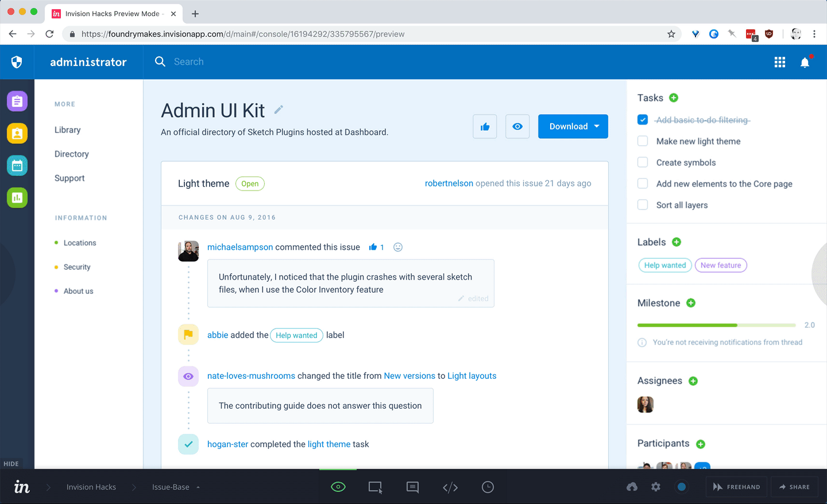827x504 pixels.
Task: Click the 'Light layouts' title link
Action: (x=472, y=375)
